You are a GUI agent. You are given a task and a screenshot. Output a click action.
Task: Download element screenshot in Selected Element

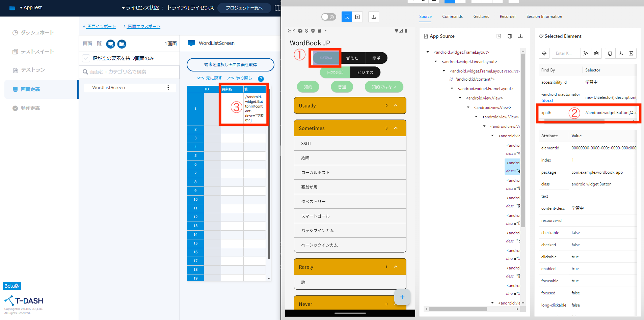(621, 53)
